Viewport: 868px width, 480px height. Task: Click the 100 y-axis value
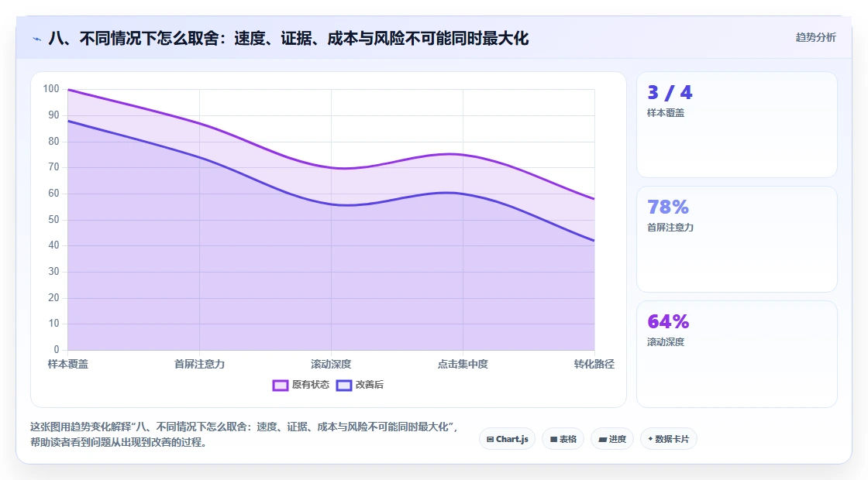coord(51,89)
